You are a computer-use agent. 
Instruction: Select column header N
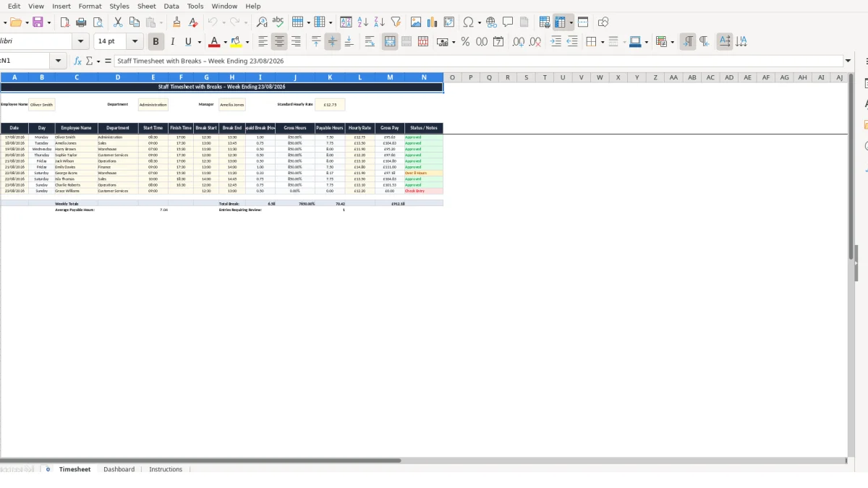tap(424, 77)
